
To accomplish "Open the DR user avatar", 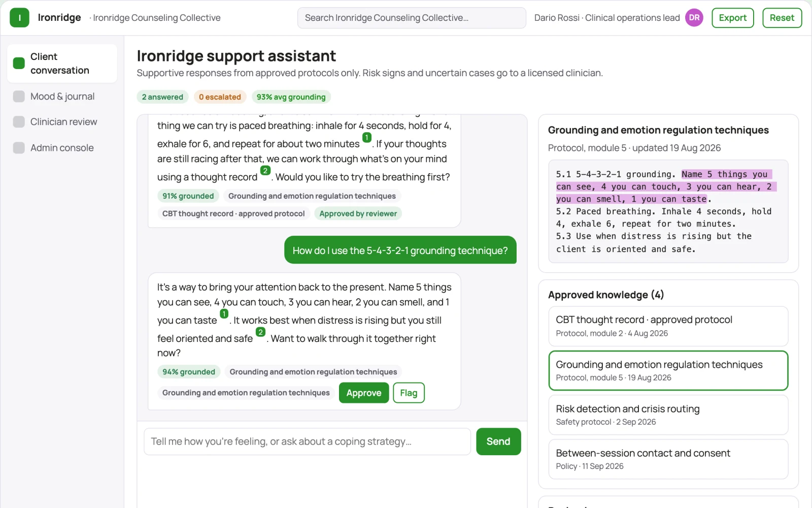I will (x=694, y=18).
